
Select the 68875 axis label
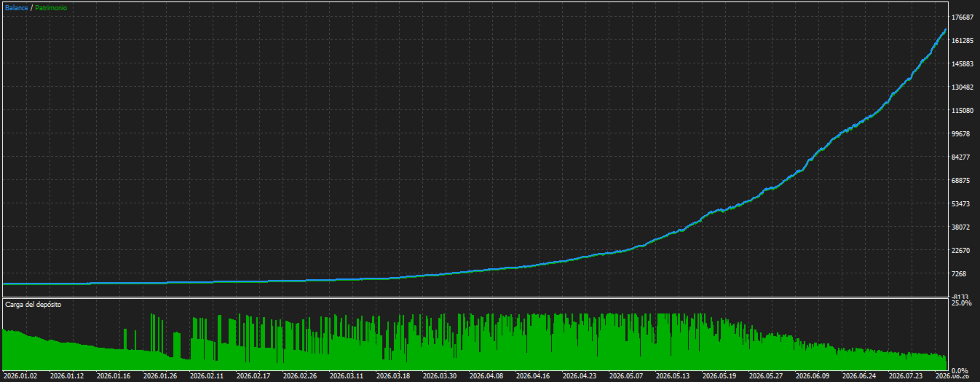[x=961, y=181]
